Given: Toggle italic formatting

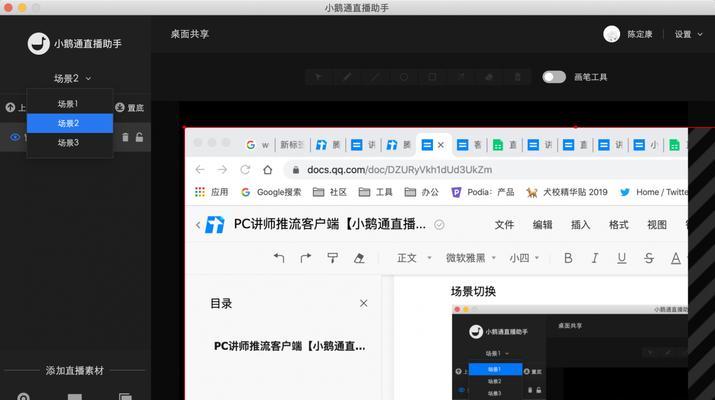Looking at the screenshot, I should [595, 258].
